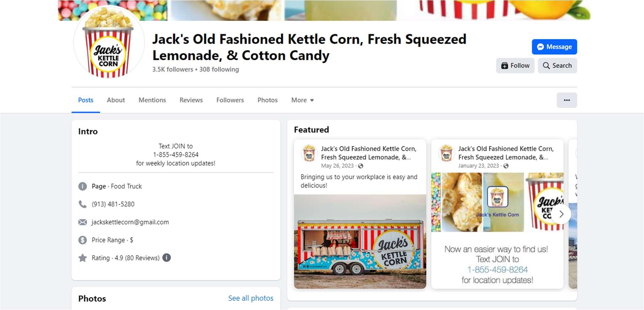Open See all photos link
Viewport: 644px width, 310px height.
click(251, 298)
